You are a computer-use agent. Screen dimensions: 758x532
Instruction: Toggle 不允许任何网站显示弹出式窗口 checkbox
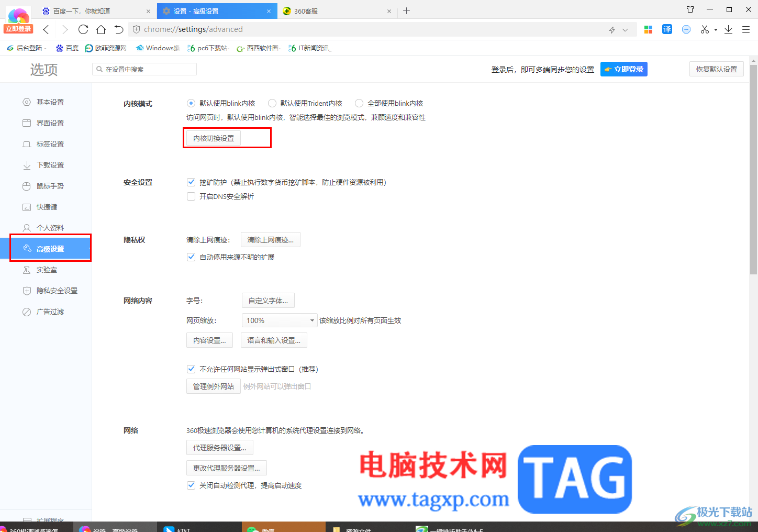point(191,369)
